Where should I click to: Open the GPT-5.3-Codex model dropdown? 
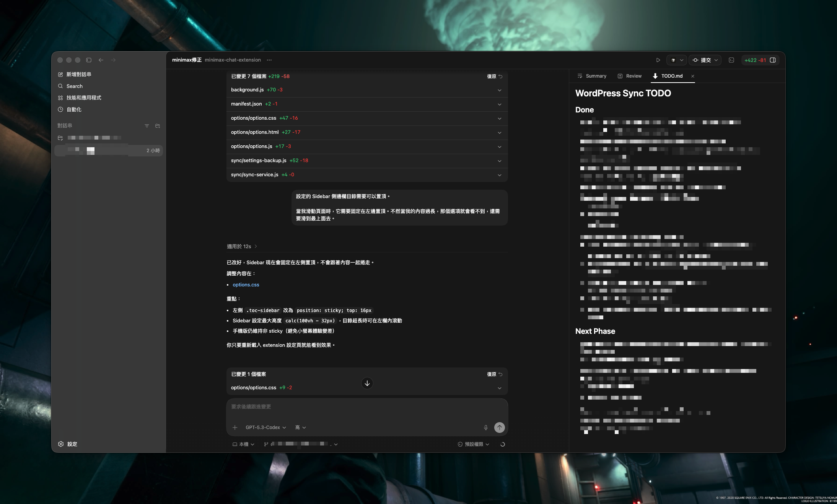(x=266, y=428)
